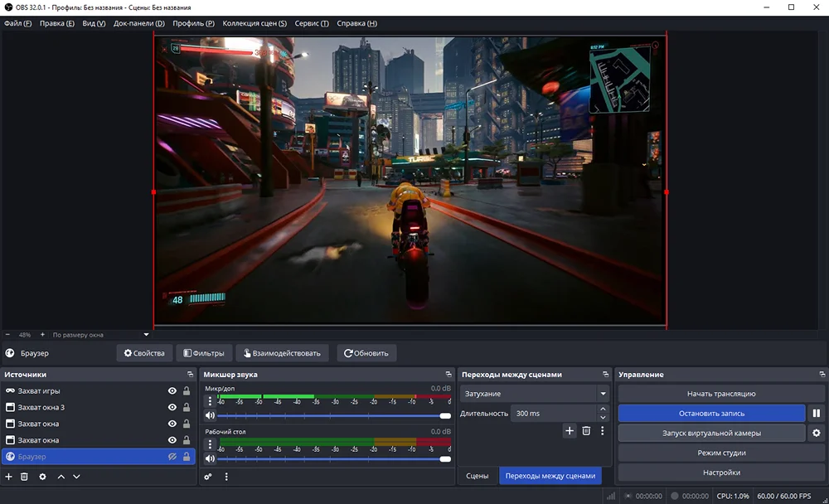Screen dimensions: 829x504
Task: Open the Сервис menu
Action: (310, 23)
